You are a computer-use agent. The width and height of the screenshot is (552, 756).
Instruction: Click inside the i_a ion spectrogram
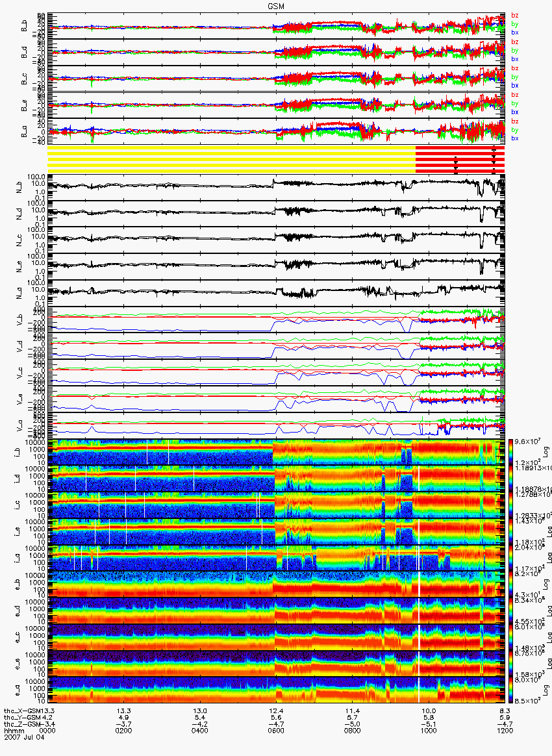[x=276, y=559]
